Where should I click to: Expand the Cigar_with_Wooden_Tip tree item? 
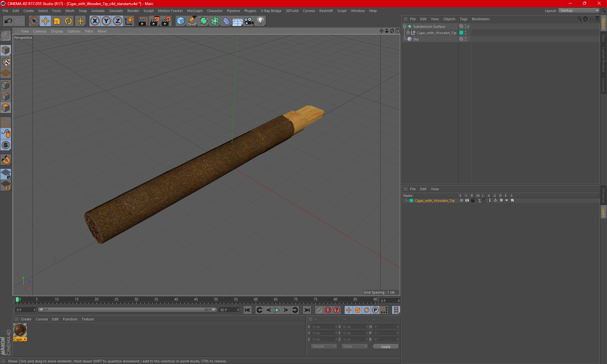[408, 33]
